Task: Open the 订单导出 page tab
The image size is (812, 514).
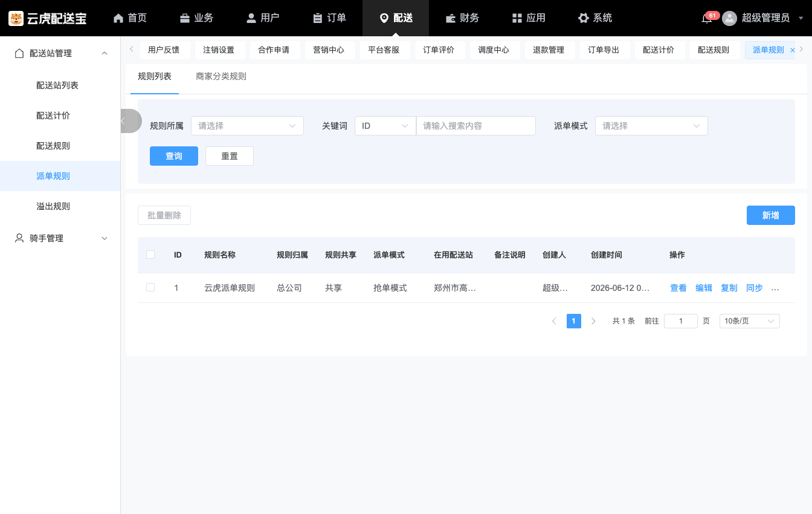Action: [604, 50]
